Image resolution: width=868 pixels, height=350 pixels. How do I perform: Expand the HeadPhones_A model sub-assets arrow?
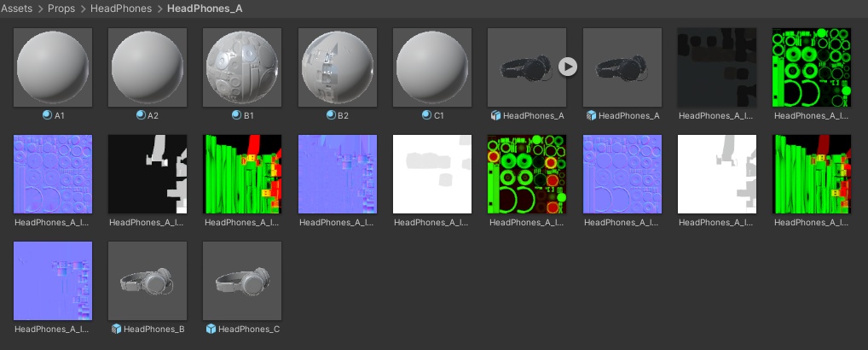(x=567, y=67)
